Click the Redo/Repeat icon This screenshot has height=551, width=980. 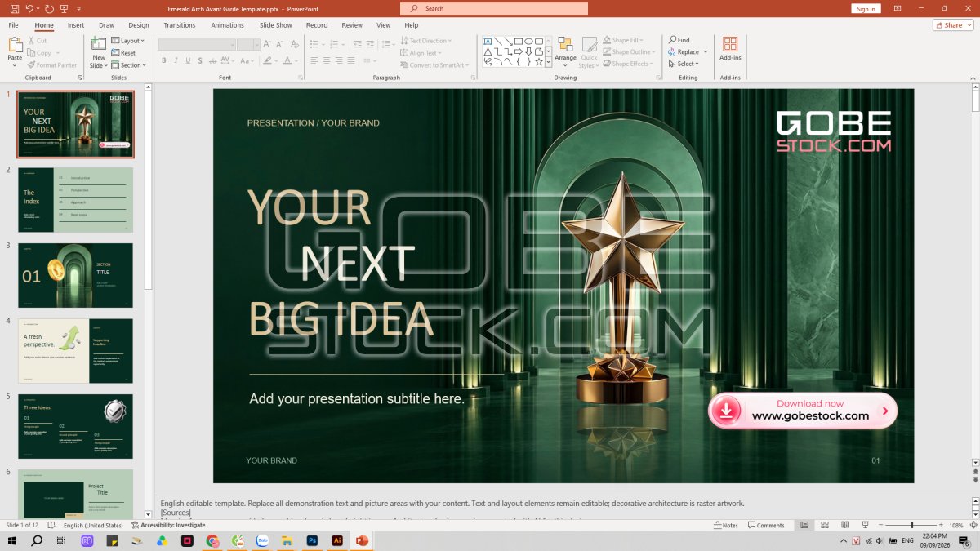pyautogui.click(x=50, y=8)
